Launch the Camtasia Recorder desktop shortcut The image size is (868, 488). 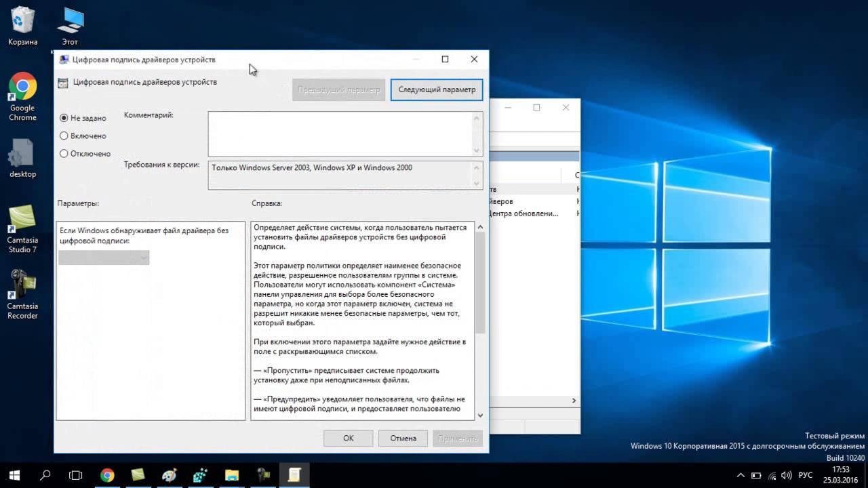click(x=22, y=295)
